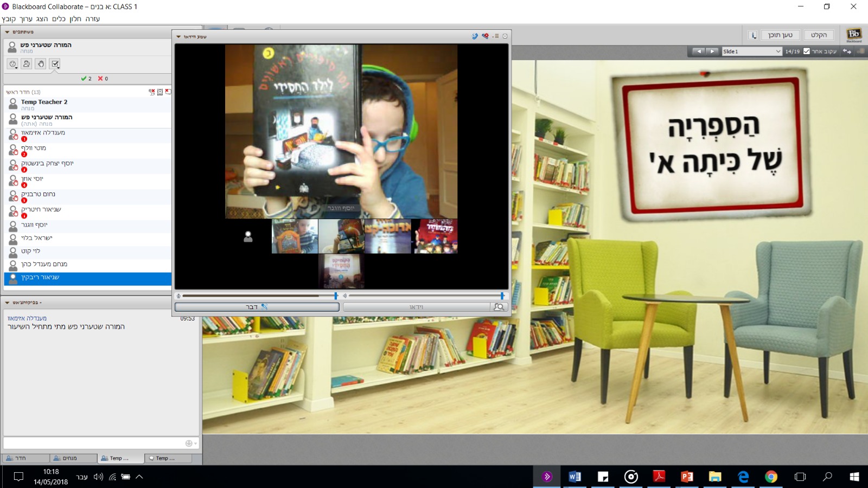
Task: Open whiteboard options menu icon
Action: tap(860, 52)
